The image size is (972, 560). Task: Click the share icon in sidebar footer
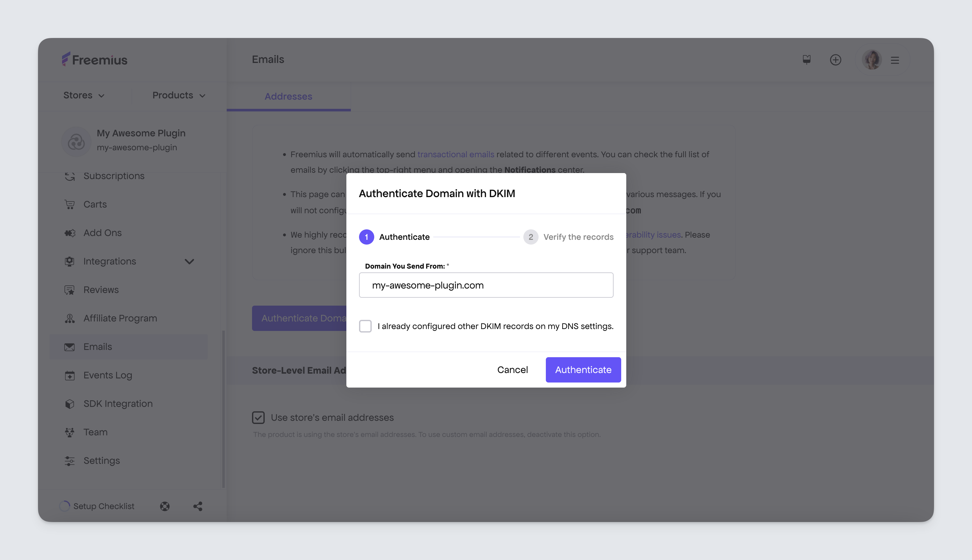(198, 506)
